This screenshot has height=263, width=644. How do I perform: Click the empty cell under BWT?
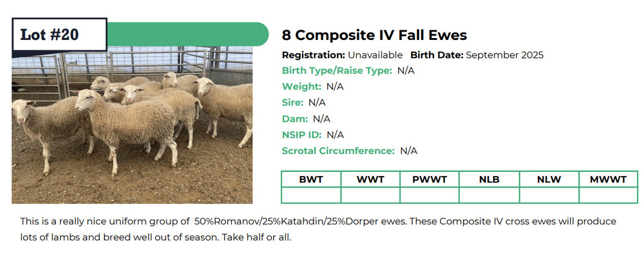coord(311,195)
